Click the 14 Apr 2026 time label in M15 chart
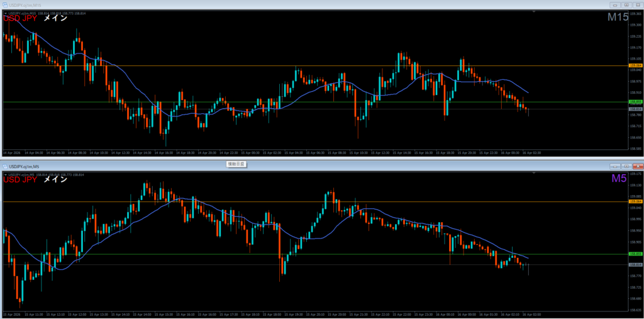 (11, 152)
